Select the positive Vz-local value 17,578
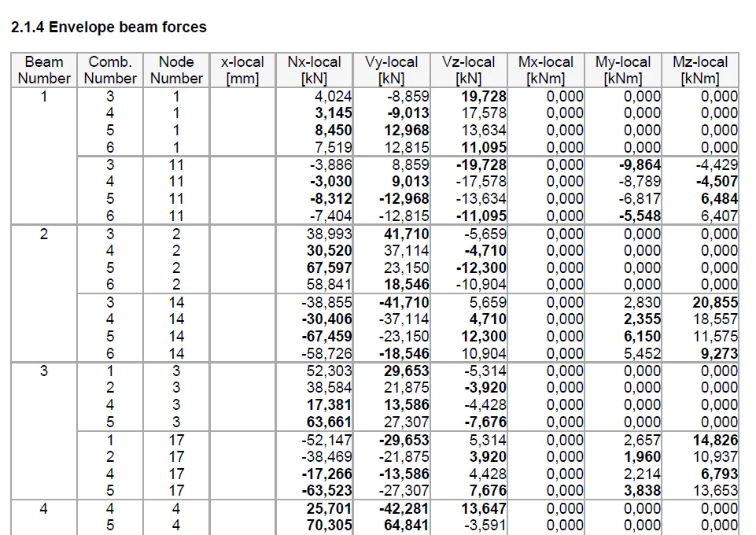The height and width of the screenshot is (535, 756). click(x=484, y=113)
